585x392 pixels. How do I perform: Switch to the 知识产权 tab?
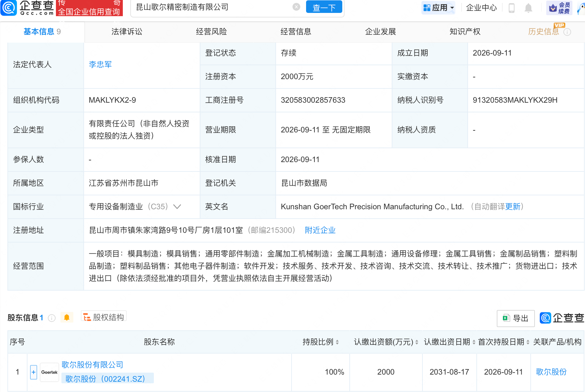click(x=465, y=32)
